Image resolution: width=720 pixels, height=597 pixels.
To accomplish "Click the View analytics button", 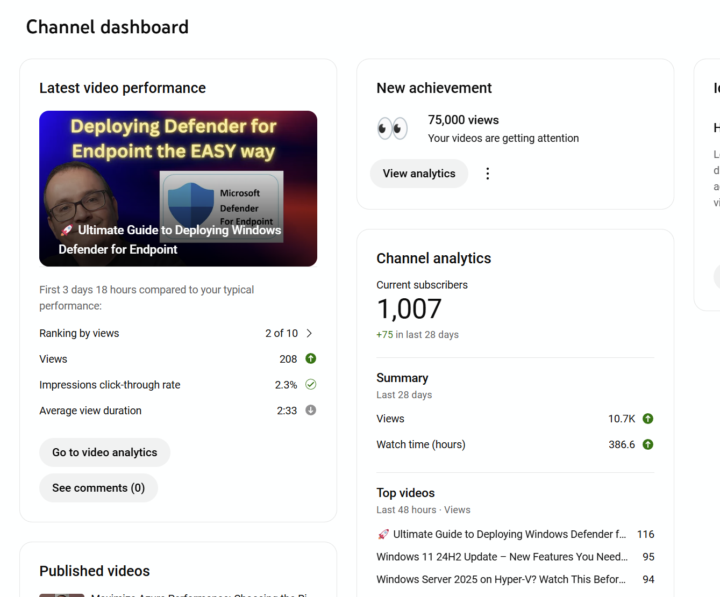I will tap(419, 174).
